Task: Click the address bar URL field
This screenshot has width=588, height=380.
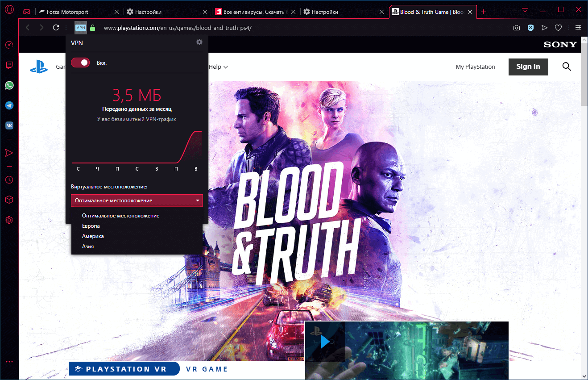Action: 303,28
